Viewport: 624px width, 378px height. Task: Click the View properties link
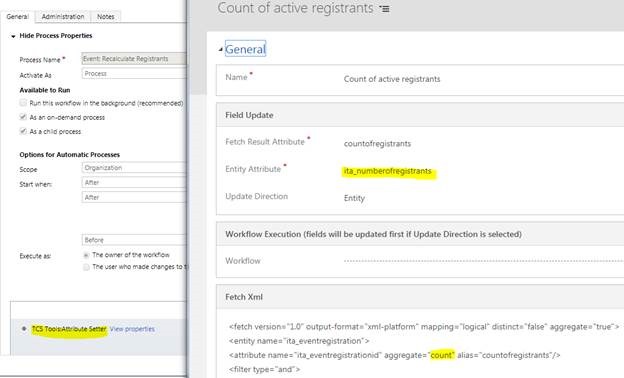132,329
